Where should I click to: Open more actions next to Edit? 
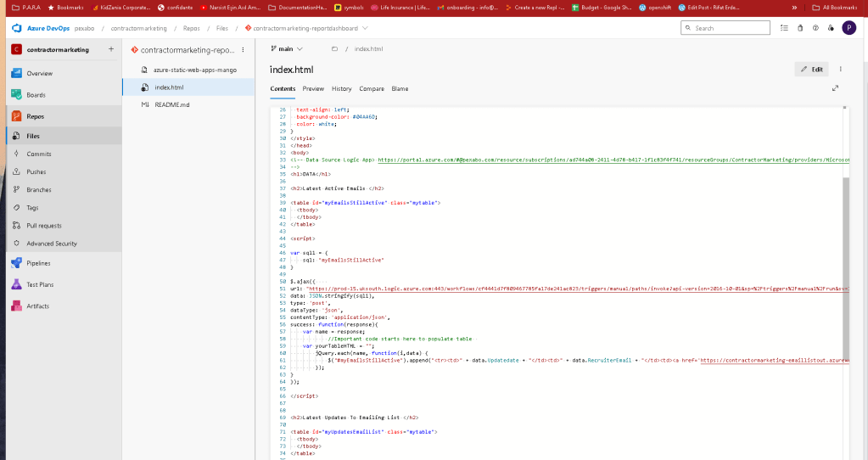click(840, 70)
